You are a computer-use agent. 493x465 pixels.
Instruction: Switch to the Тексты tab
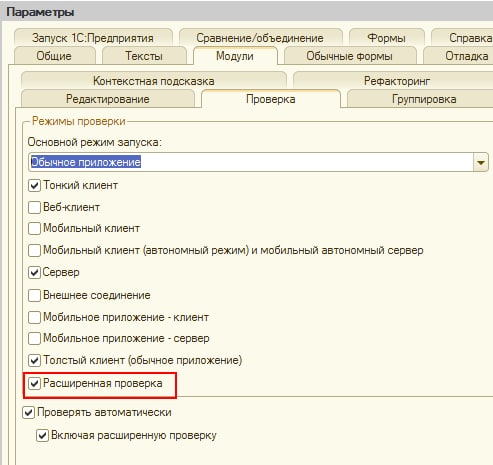point(144,56)
